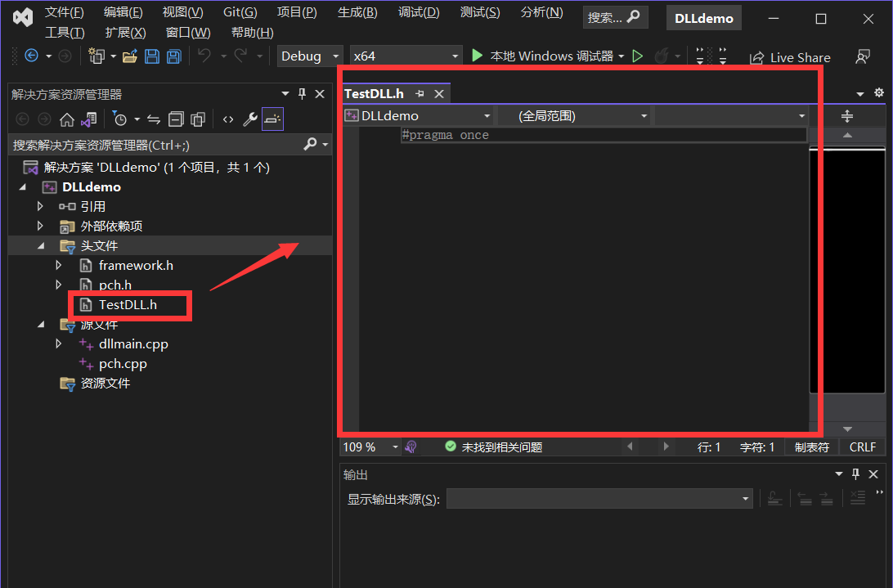Switch to the TestDLL.h editor tab
The height and width of the screenshot is (588, 893).
(375, 93)
